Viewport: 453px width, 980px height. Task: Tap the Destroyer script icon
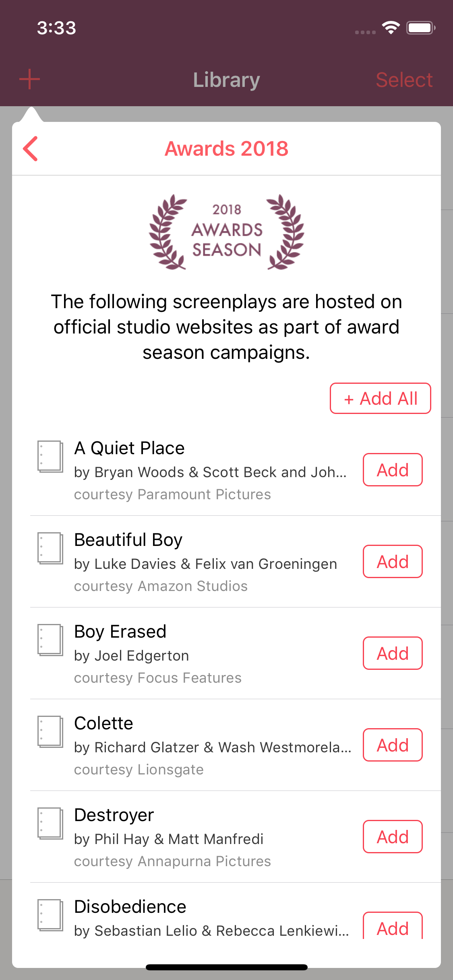pos(50,823)
